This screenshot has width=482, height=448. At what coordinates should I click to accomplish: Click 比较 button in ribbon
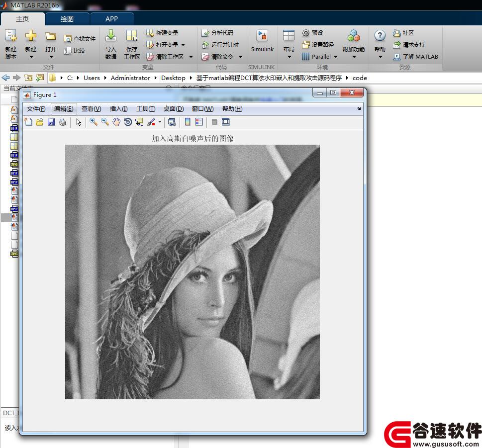74,51
